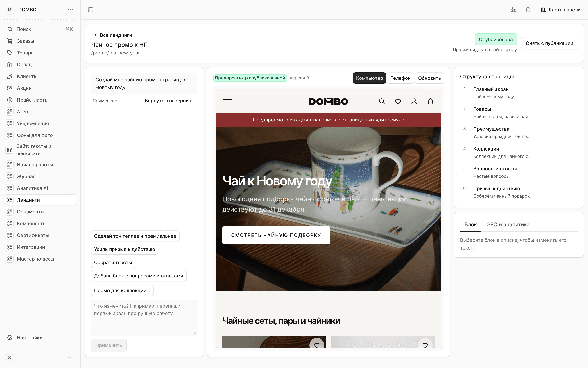Viewport: 588px width, 368px height.
Task: Click suggestion Добавь блок с вопросами и ответами
Action: (139, 276)
